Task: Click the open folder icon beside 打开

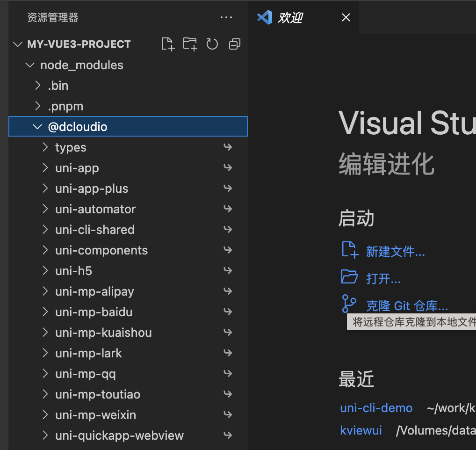Action: (349, 276)
